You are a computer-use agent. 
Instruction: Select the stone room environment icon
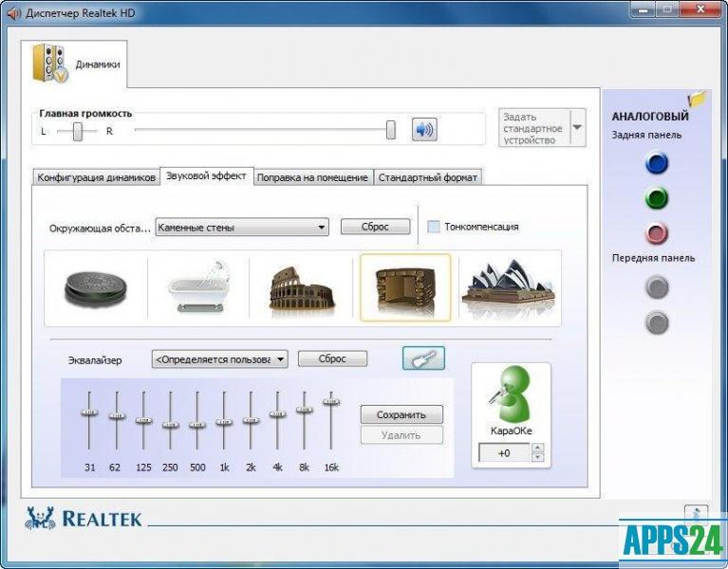[405, 287]
